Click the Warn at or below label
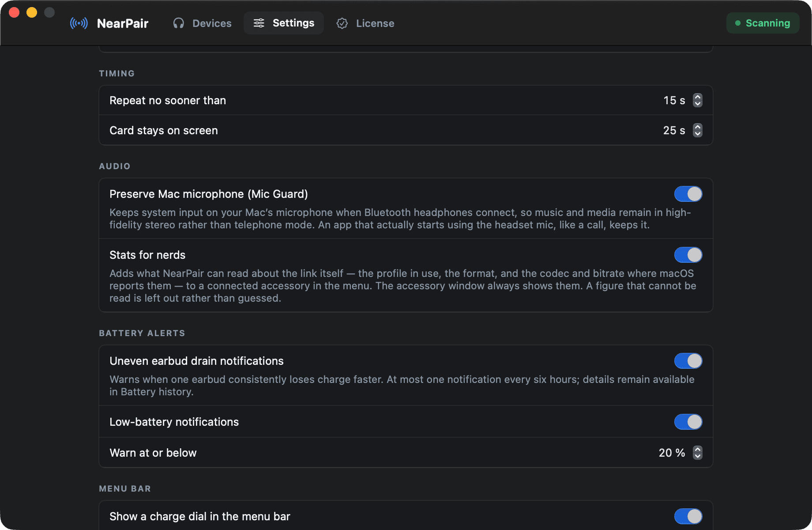This screenshot has width=812, height=530. point(153,453)
